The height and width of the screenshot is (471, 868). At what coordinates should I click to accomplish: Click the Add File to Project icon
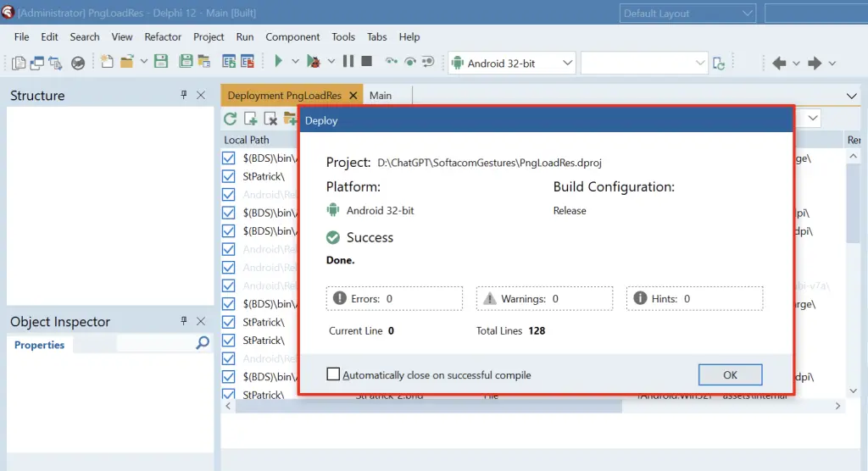pyautogui.click(x=229, y=62)
